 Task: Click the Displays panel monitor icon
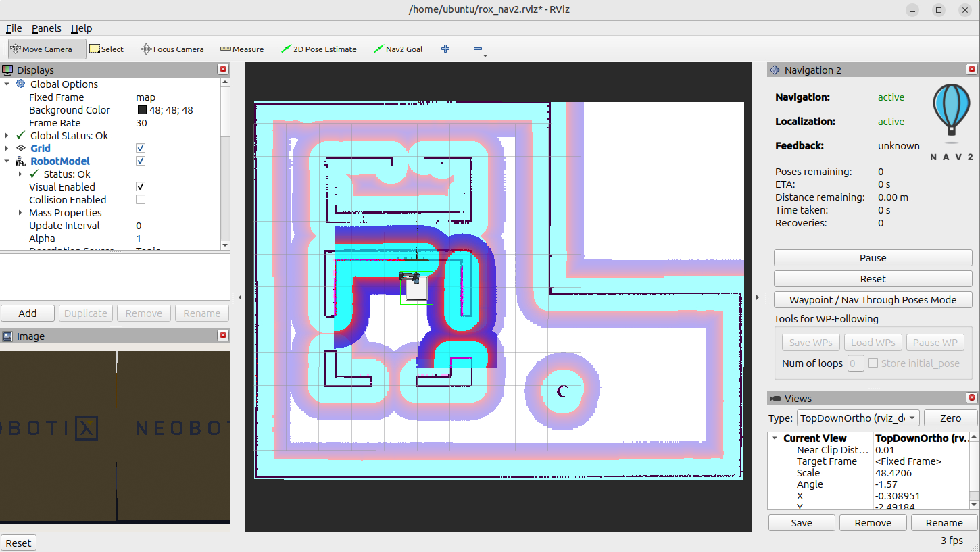point(7,70)
